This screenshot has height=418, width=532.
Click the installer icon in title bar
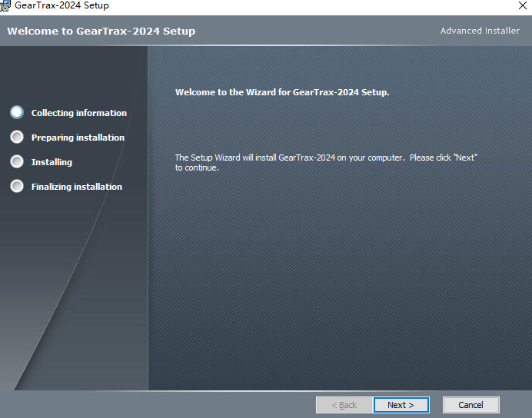pos(5,6)
